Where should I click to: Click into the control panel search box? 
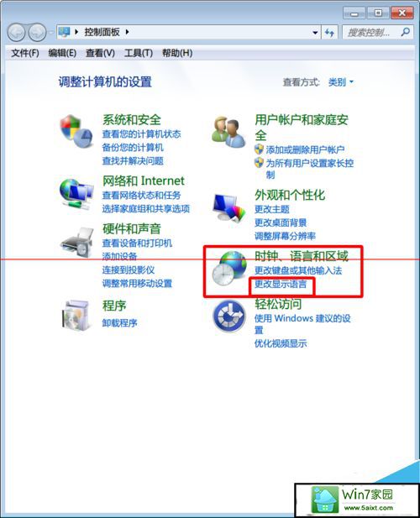tap(371, 33)
